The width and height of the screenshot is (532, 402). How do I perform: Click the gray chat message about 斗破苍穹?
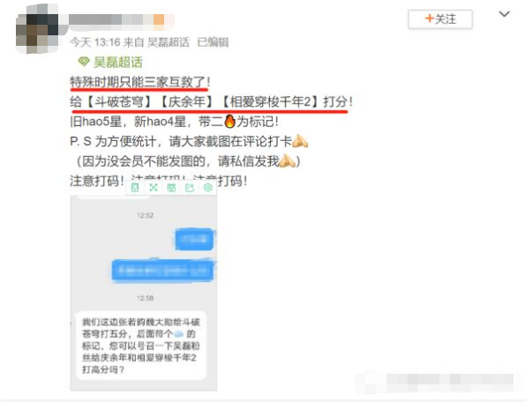pos(141,346)
